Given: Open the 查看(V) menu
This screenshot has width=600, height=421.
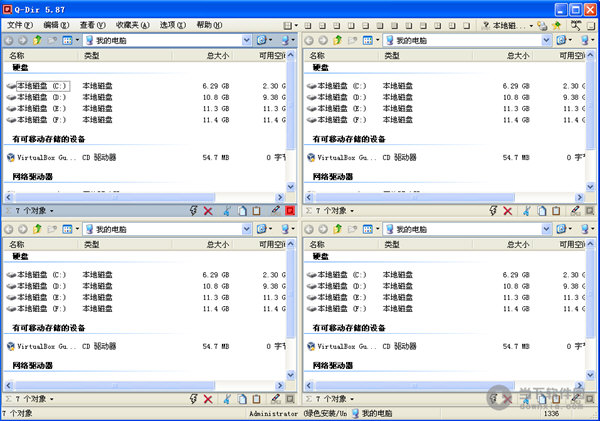Looking at the screenshot, I should click(93, 25).
